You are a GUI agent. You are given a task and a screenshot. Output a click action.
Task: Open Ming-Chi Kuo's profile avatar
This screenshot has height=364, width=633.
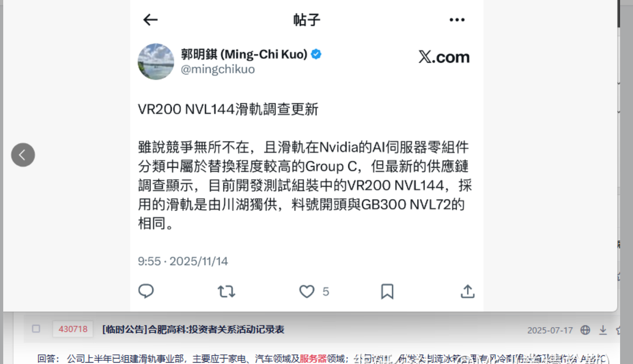click(156, 62)
